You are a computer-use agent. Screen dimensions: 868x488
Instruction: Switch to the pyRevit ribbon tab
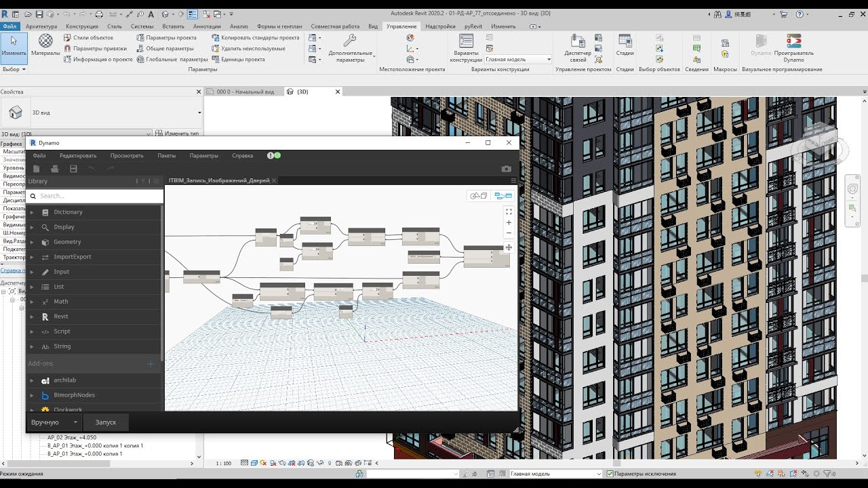[x=473, y=26]
